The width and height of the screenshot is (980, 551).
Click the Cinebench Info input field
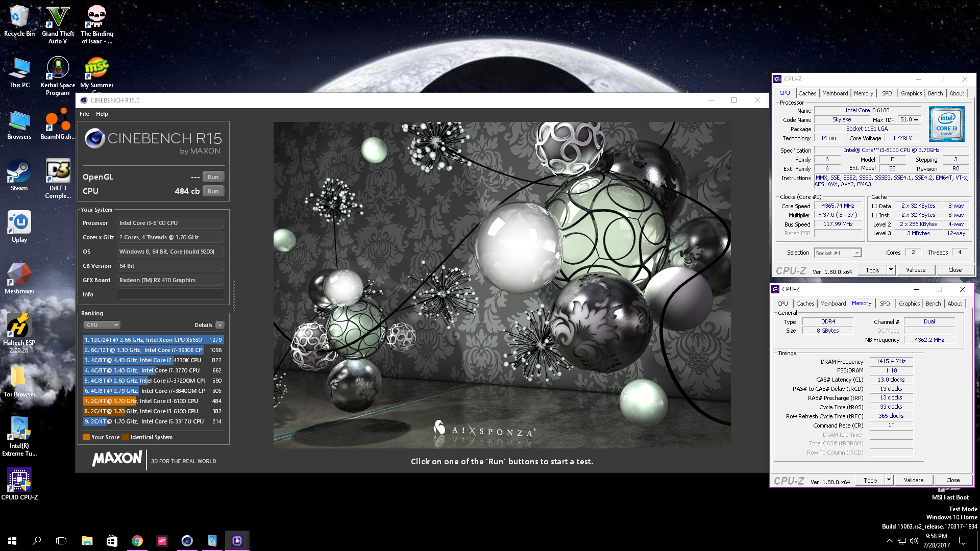click(170, 294)
